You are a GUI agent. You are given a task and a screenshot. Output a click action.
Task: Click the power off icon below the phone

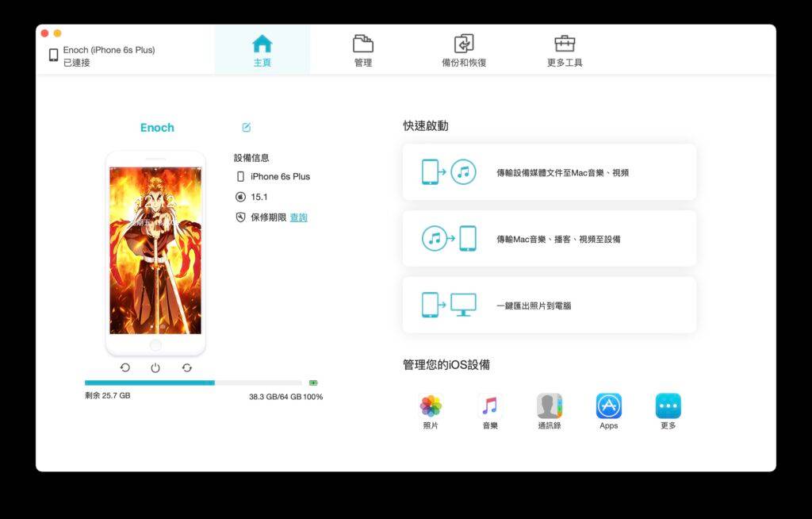coord(155,367)
